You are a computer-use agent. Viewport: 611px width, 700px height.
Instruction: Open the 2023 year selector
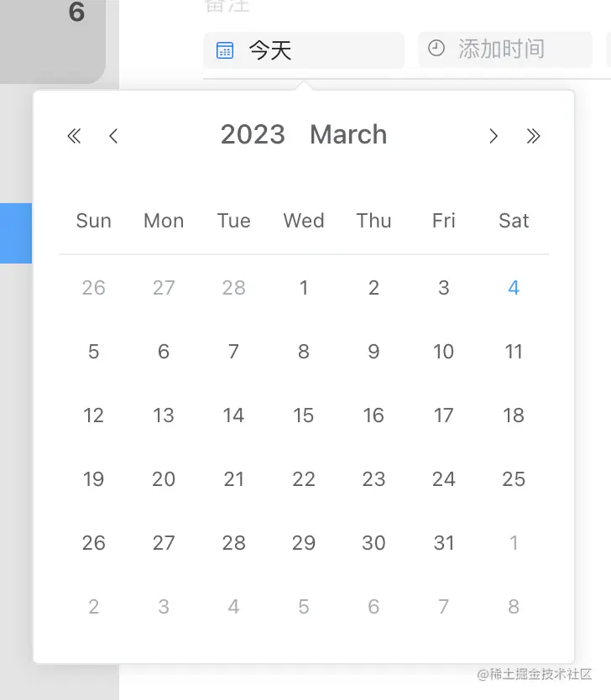(253, 134)
